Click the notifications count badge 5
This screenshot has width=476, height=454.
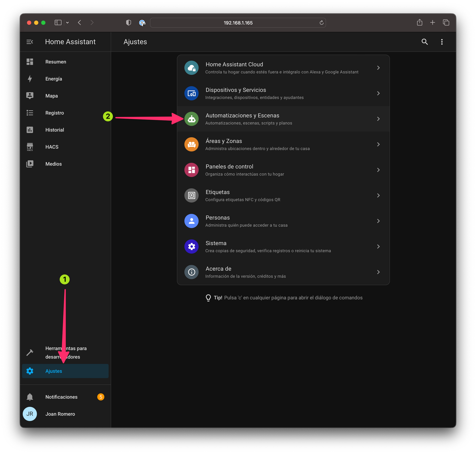point(100,397)
